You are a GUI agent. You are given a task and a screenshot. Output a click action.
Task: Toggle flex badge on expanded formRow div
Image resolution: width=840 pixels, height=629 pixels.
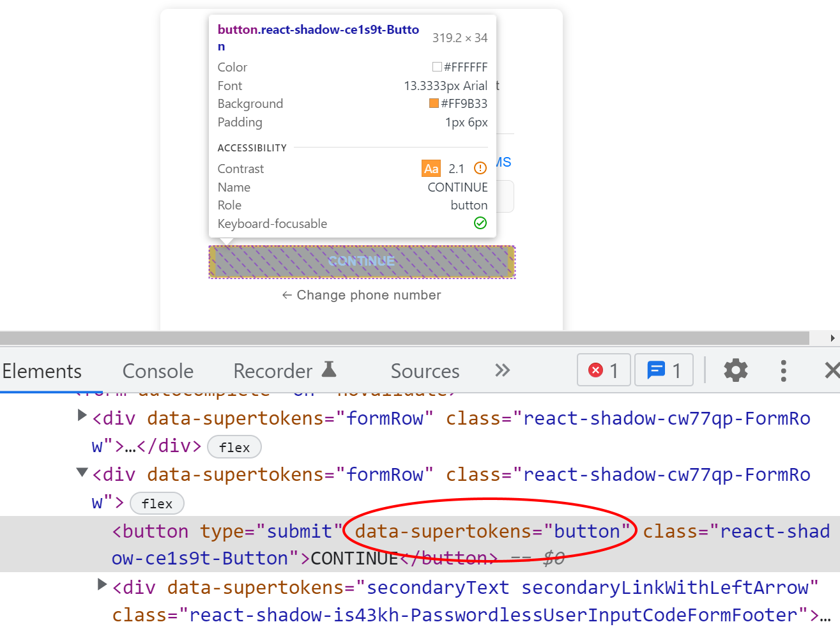click(157, 503)
